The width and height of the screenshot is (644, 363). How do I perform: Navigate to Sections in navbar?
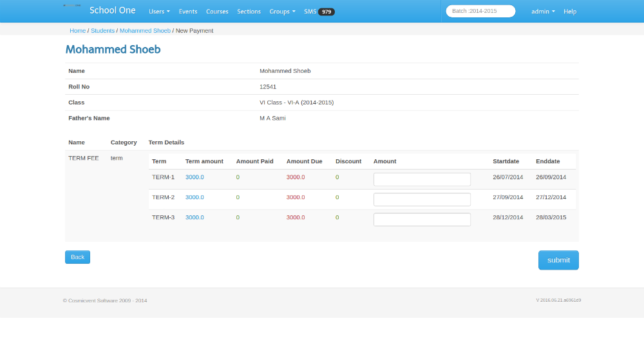pyautogui.click(x=249, y=12)
